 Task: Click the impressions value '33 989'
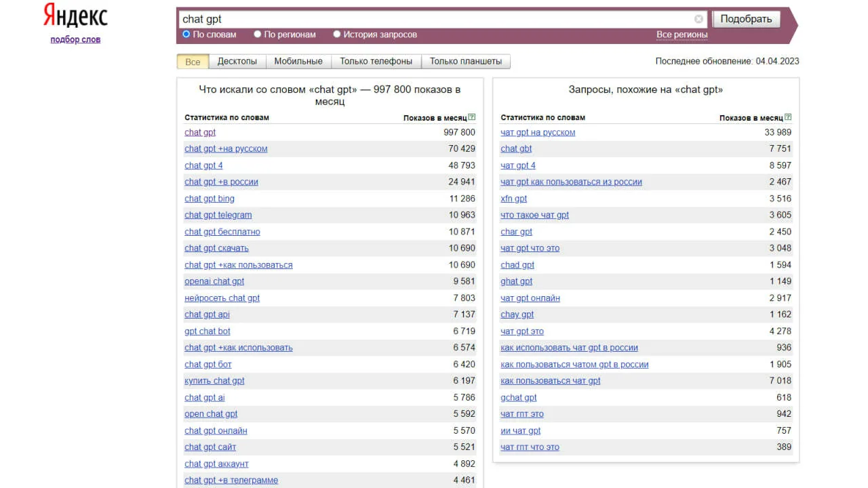click(778, 132)
